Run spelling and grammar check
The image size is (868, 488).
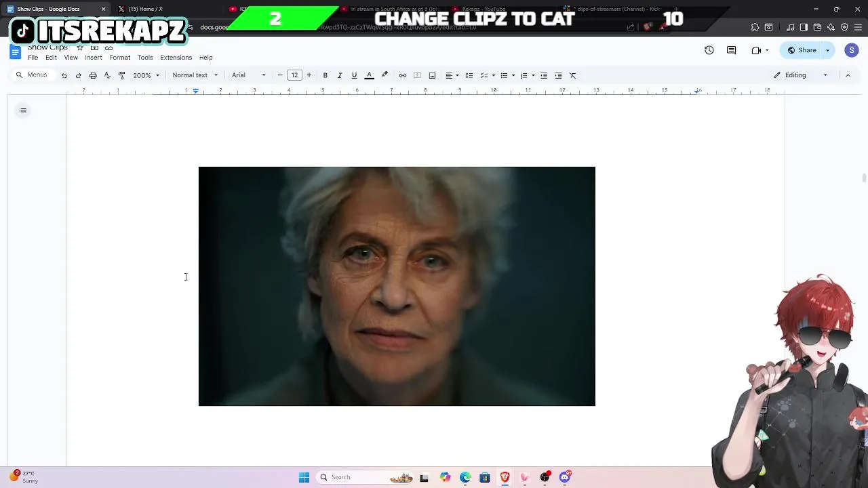click(x=107, y=75)
